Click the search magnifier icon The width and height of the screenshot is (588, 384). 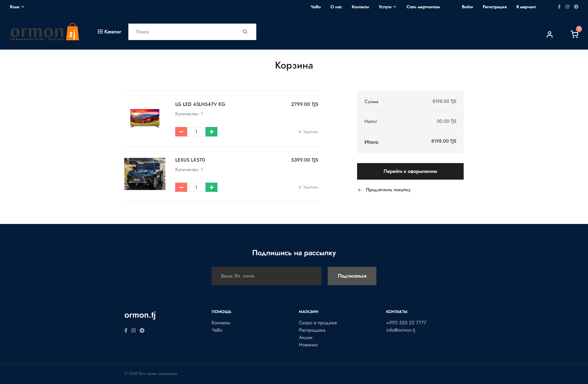[245, 32]
